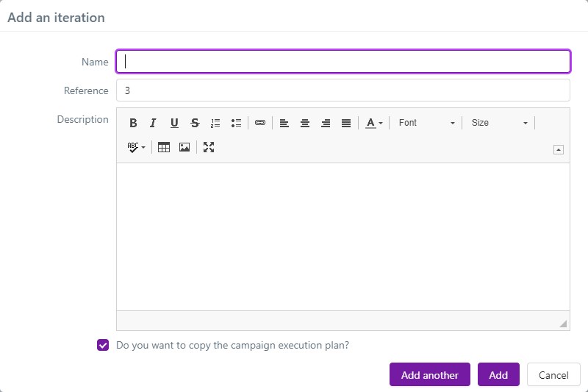Apply strikethrough formatting
The image size is (588, 392).
point(195,124)
